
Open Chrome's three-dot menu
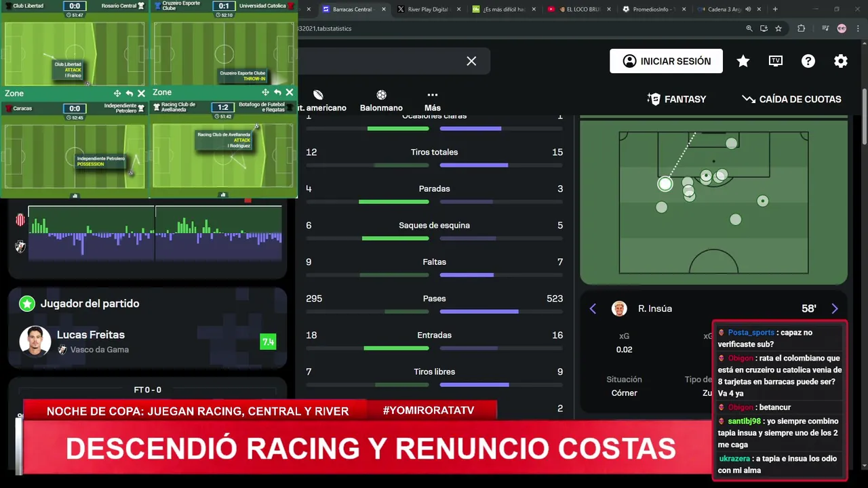pos(858,28)
